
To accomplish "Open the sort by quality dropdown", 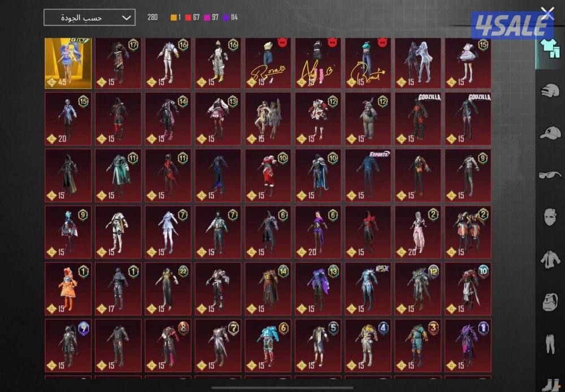I will click(x=89, y=18).
